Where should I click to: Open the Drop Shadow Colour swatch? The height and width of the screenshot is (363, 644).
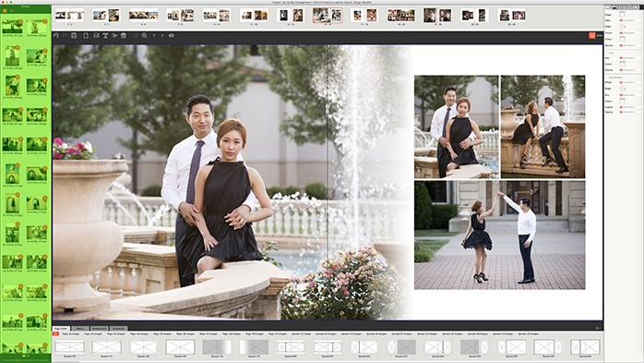[x=622, y=101]
